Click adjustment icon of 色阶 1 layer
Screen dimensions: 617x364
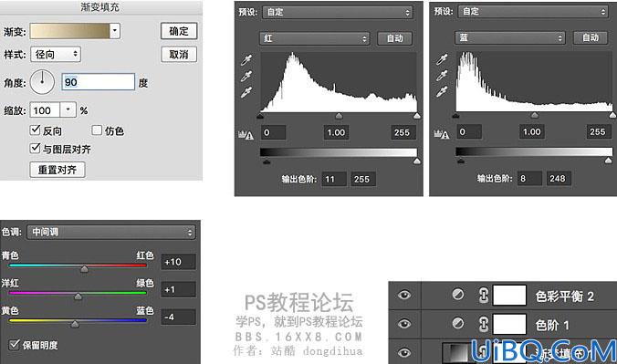point(457,324)
